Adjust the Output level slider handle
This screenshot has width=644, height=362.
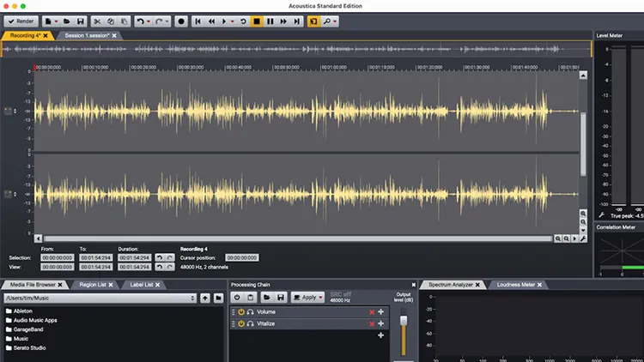pyautogui.click(x=403, y=320)
